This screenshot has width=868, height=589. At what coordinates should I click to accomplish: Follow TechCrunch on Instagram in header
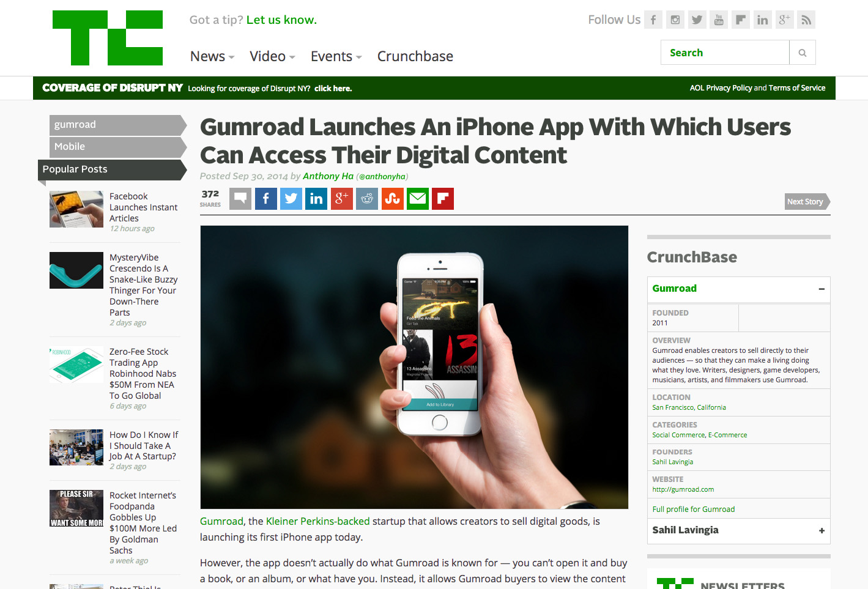click(x=675, y=20)
